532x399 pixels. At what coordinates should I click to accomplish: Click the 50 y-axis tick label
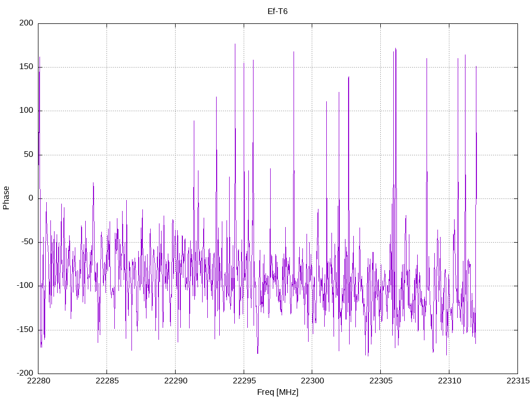[29, 154]
